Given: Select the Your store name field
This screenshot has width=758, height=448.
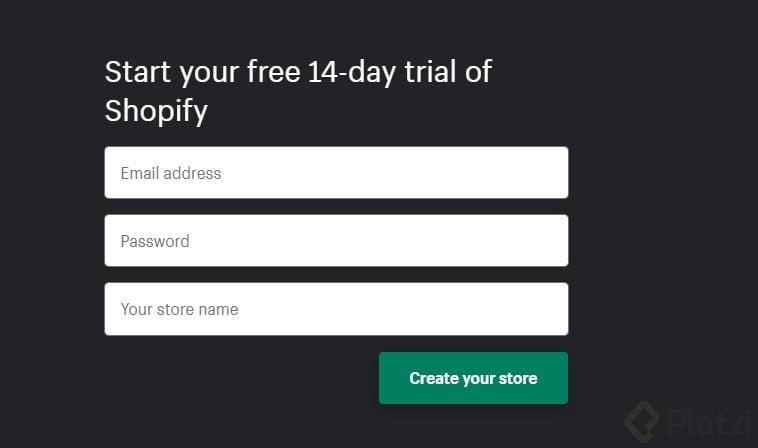Looking at the screenshot, I should coord(336,309).
